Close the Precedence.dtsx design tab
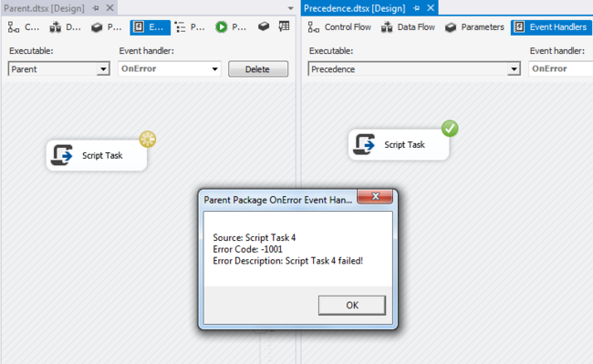The width and height of the screenshot is (593, 364). 431,8
